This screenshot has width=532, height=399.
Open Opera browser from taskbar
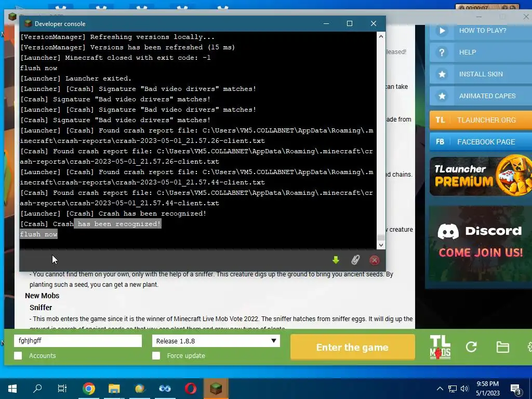click(x=191, y=389)
